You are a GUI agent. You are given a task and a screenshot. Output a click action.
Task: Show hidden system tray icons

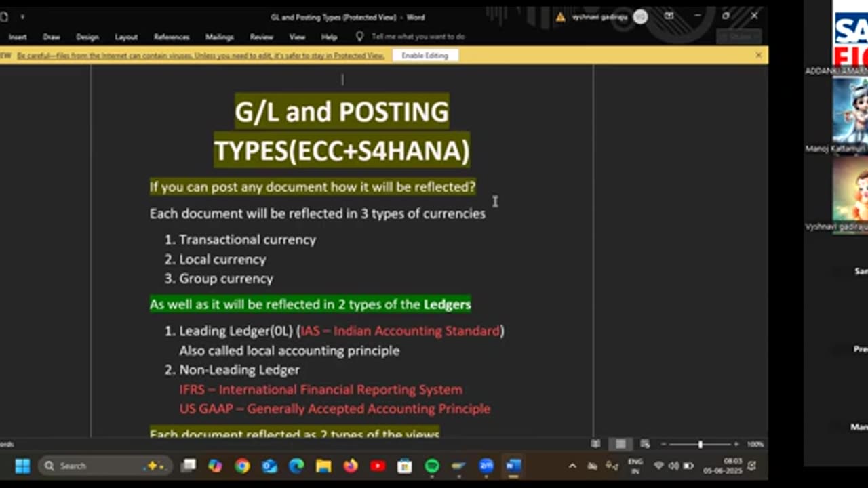[x=572, y=466]
